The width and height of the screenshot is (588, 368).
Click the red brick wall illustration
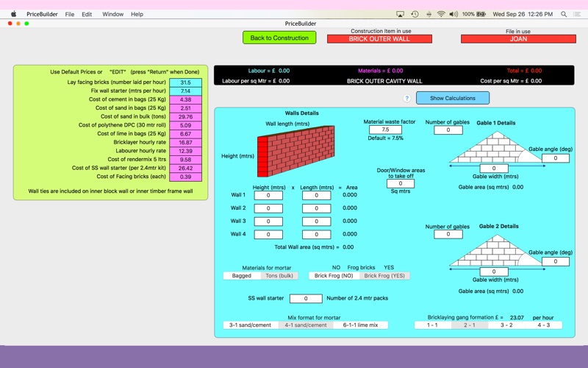click(296, 152)
